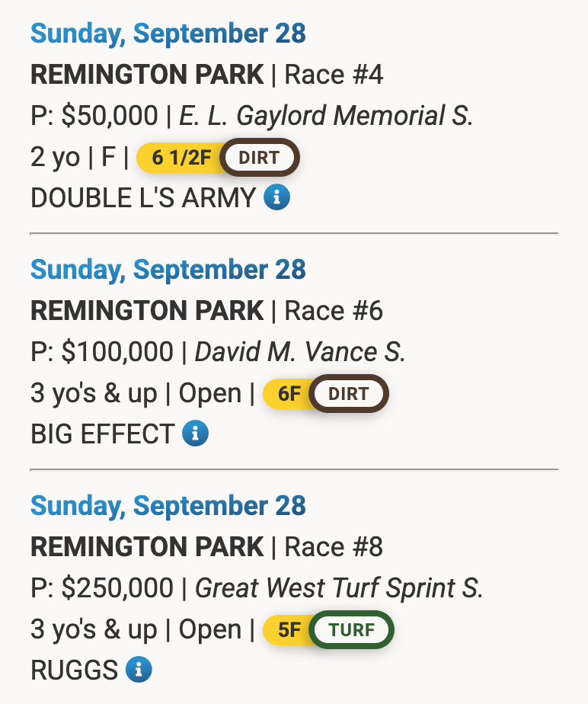Show info for RUGGS via blue icon

tap(139, 670)
